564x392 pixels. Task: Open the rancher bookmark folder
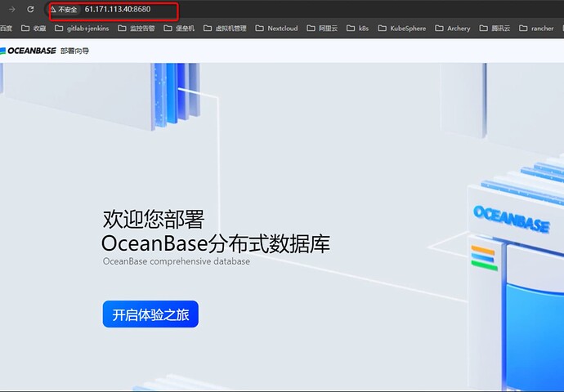[x=536, y=29]
